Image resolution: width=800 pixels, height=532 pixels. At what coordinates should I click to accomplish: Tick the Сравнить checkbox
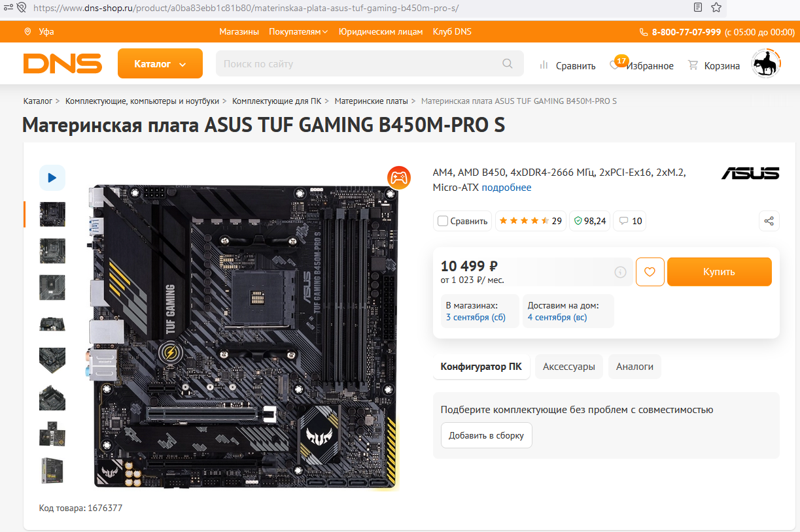(x=443, y=221)
